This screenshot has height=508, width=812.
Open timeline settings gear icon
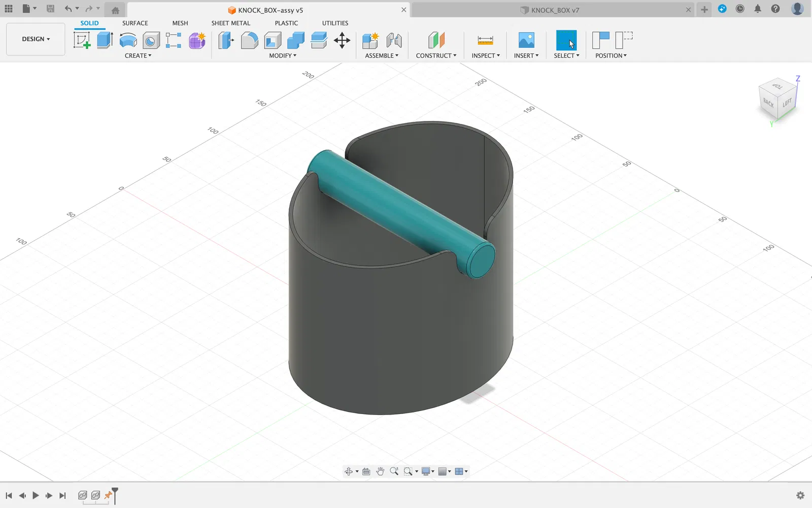[800, 495]
